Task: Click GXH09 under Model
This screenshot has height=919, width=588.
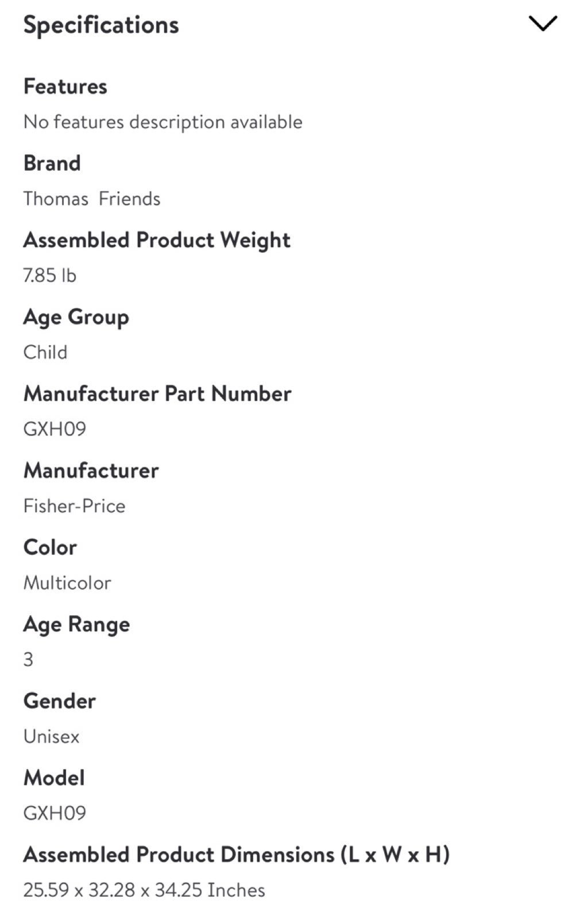Action: click(x=55, y=813)
